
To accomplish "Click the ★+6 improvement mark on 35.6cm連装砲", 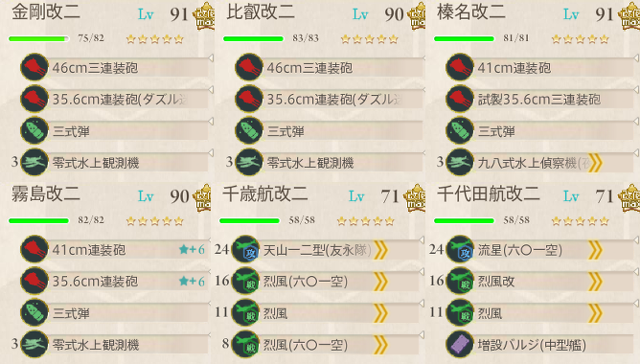I will 192,282.
